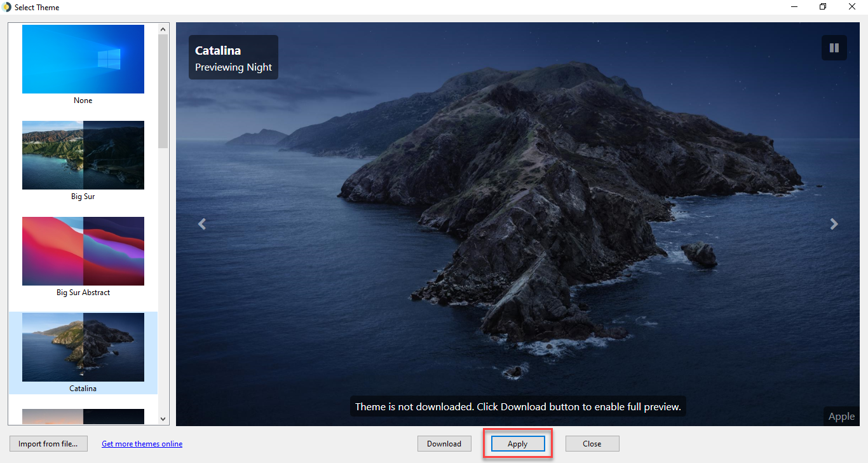Select the highlighted Catalina theme
This screenshot has width=868, height=463.
pyautogui.click(x=83, y=347)
